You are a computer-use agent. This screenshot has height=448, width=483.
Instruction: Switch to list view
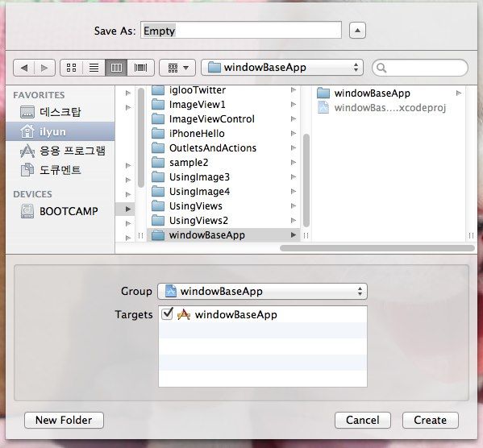point(94,68)
